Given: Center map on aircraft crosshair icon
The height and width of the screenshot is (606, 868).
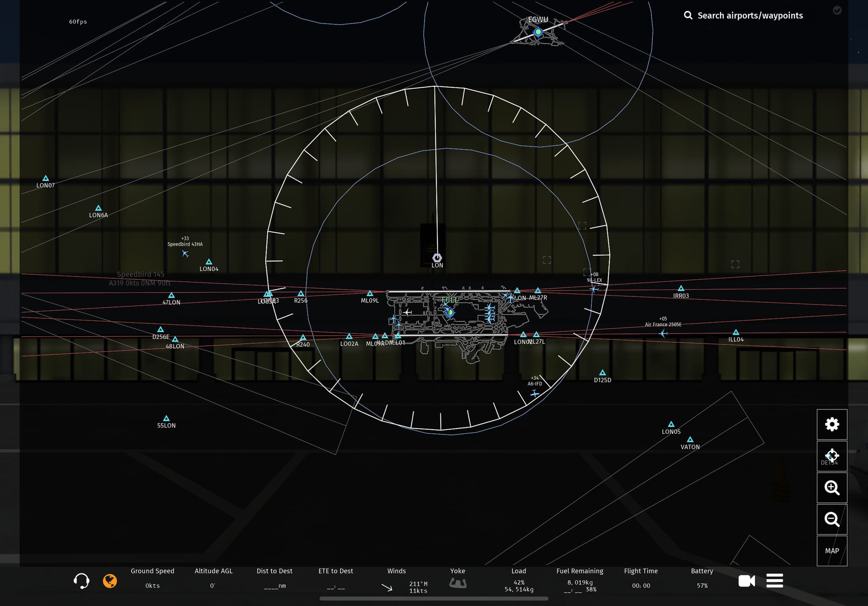Looking at the screenshot, I should [x=832, y=456].
